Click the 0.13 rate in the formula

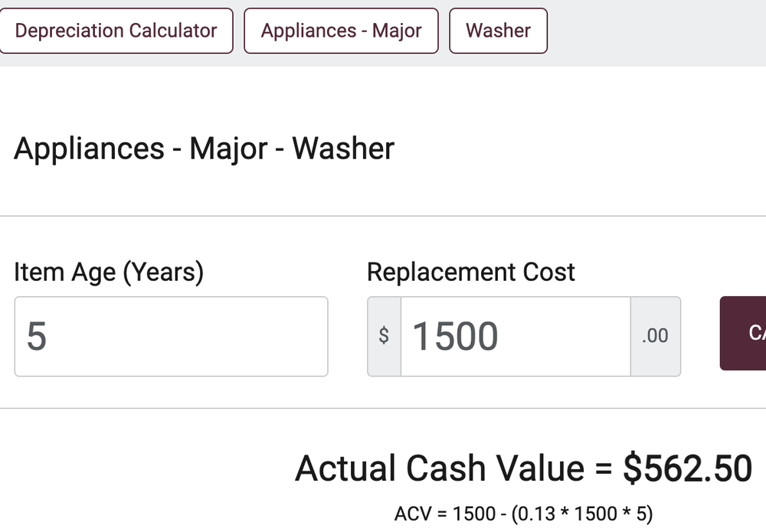tap(537, 513)
